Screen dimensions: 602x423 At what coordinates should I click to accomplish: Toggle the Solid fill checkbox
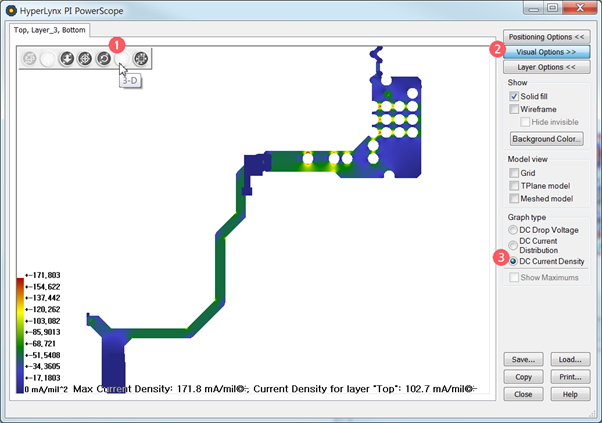click(x=514, y=96)
